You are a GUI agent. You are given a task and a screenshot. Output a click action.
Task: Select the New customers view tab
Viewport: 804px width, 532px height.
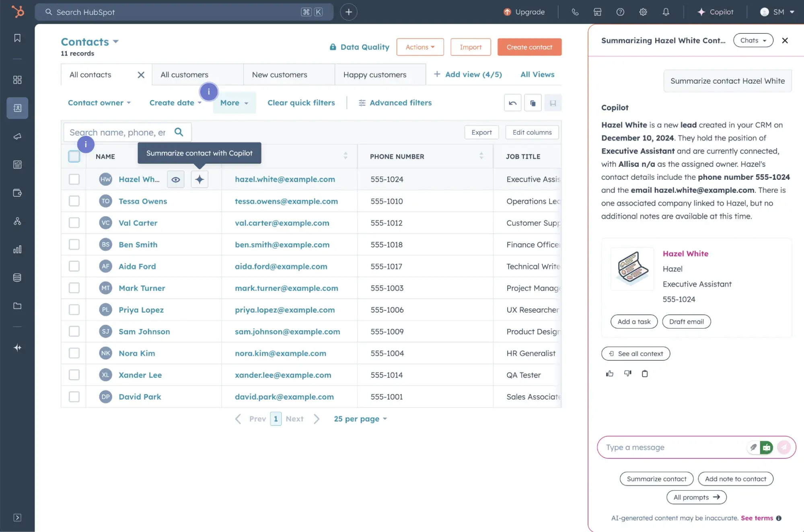[x=279, y=74]
